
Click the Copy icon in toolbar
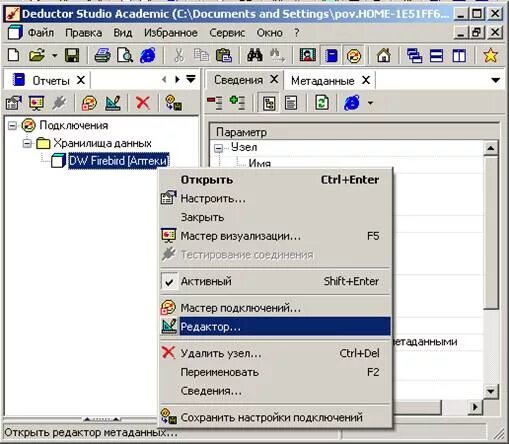201,55
